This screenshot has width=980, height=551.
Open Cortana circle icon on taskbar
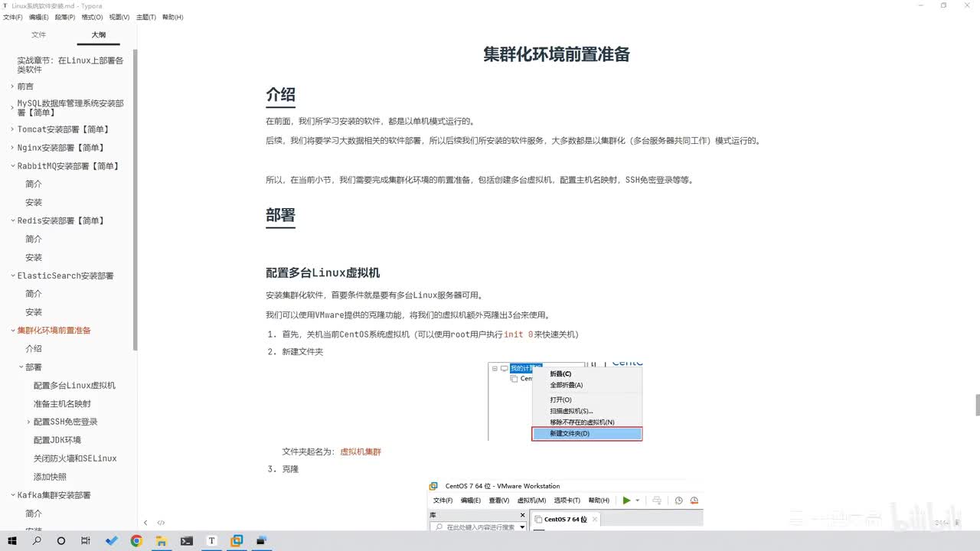tap(61, 540)
